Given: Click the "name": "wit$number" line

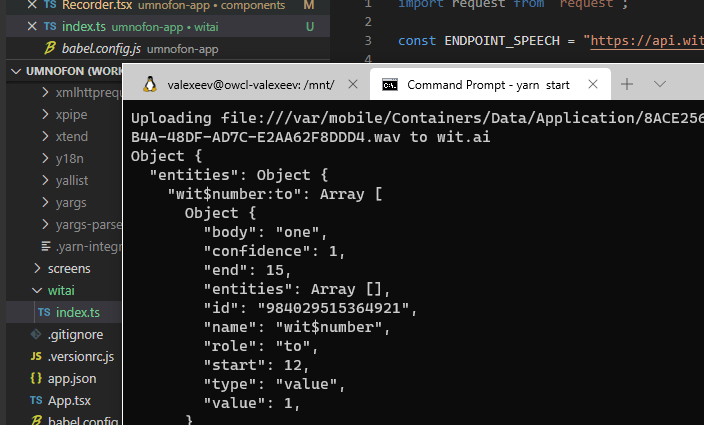Looking at the screenshot, I should (x=297, y=327).
